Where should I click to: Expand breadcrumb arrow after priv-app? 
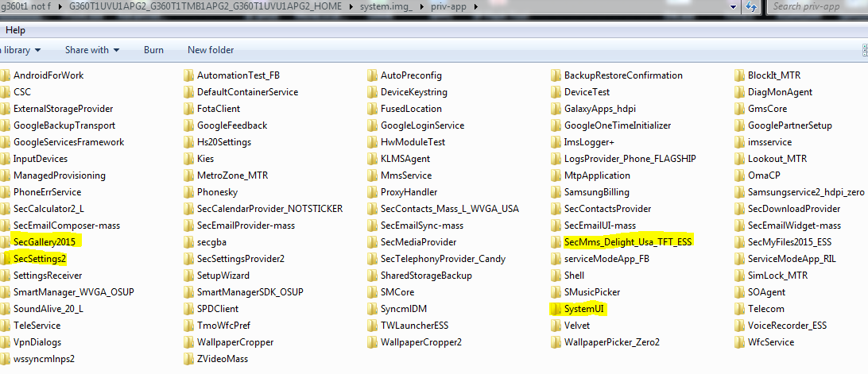(x=476, y=6)
